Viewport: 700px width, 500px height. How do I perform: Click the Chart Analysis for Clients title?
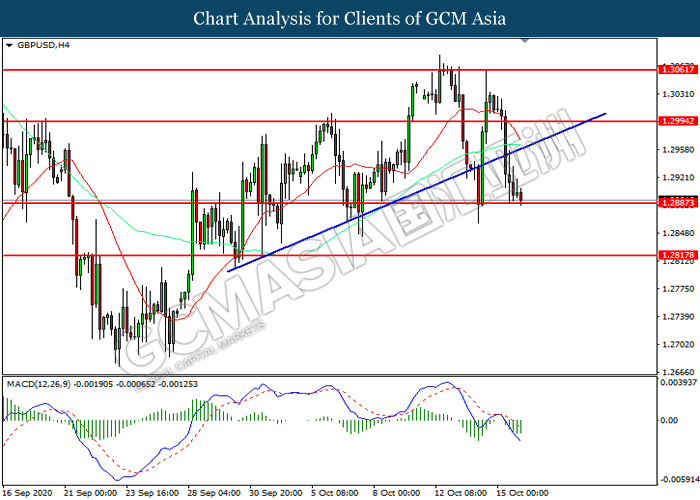(x=350, y=19)
